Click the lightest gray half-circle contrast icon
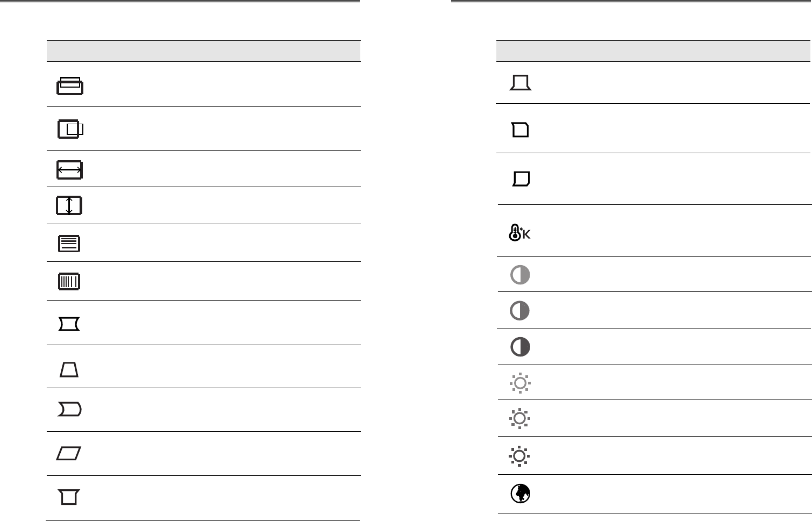 coord(520,275)
